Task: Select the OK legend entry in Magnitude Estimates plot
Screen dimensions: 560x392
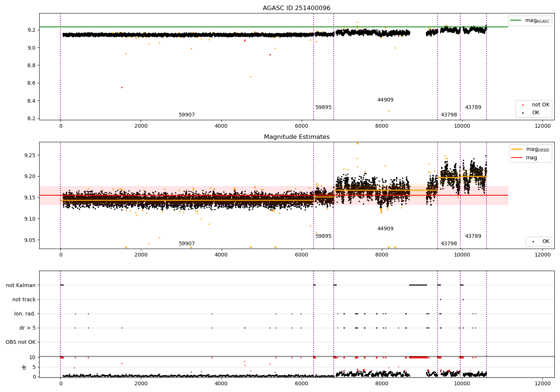Action: (x=540, y=242)
